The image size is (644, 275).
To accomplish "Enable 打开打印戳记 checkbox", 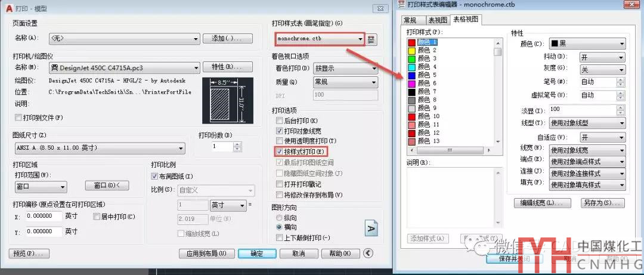I will [x=279, y=184].
